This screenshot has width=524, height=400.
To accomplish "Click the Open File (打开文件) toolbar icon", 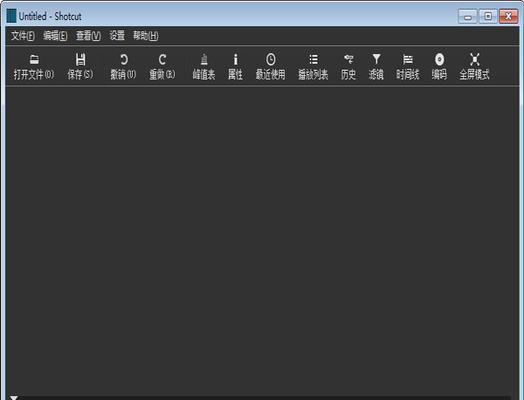I will tap(34, 66).
